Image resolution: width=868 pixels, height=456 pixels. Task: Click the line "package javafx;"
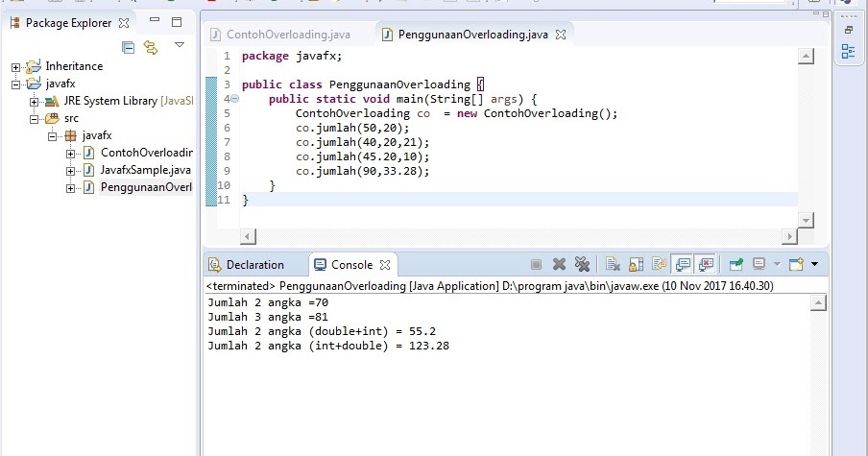coord(292,56)
